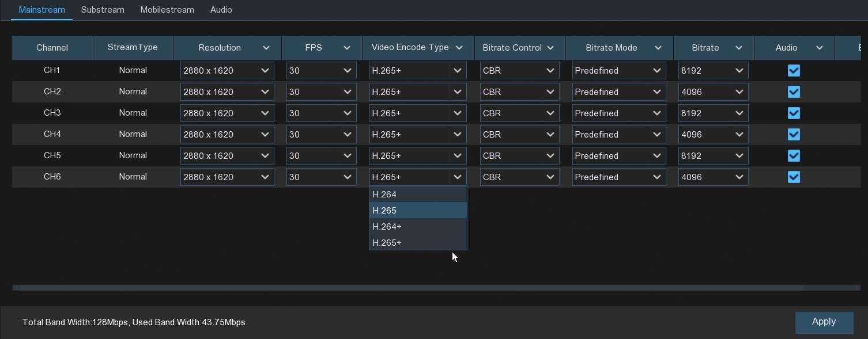Uncheck the Audio checkbox for CH1
The width and height of the screenshot is (868, 339).
[794, 71]
